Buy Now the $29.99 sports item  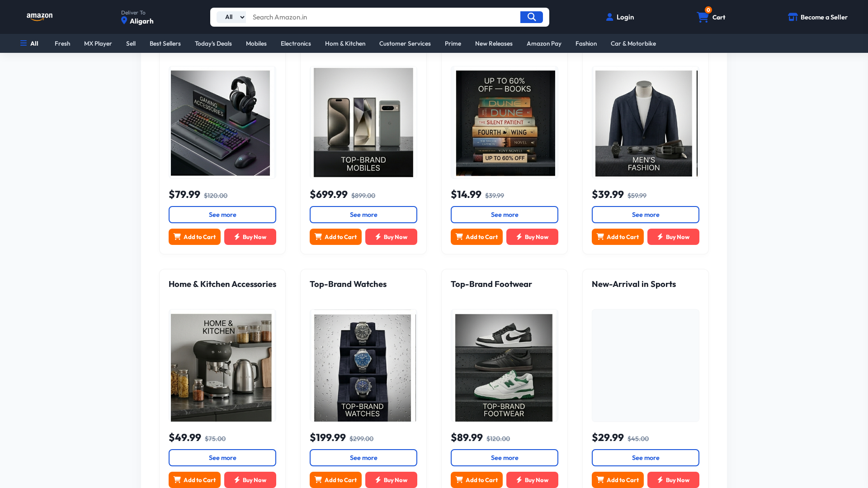(x=673, y=480)
